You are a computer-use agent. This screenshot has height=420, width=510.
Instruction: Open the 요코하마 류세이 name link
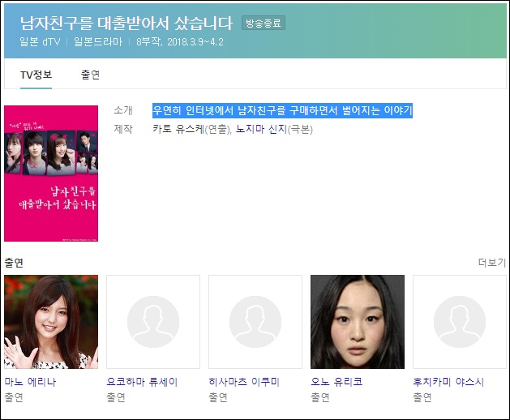click(x=142, y=381)
